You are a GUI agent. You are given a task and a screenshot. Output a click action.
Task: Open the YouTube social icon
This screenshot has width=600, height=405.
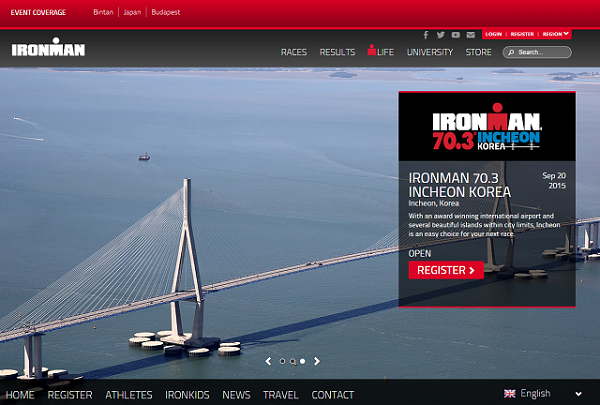pos(456,35)
